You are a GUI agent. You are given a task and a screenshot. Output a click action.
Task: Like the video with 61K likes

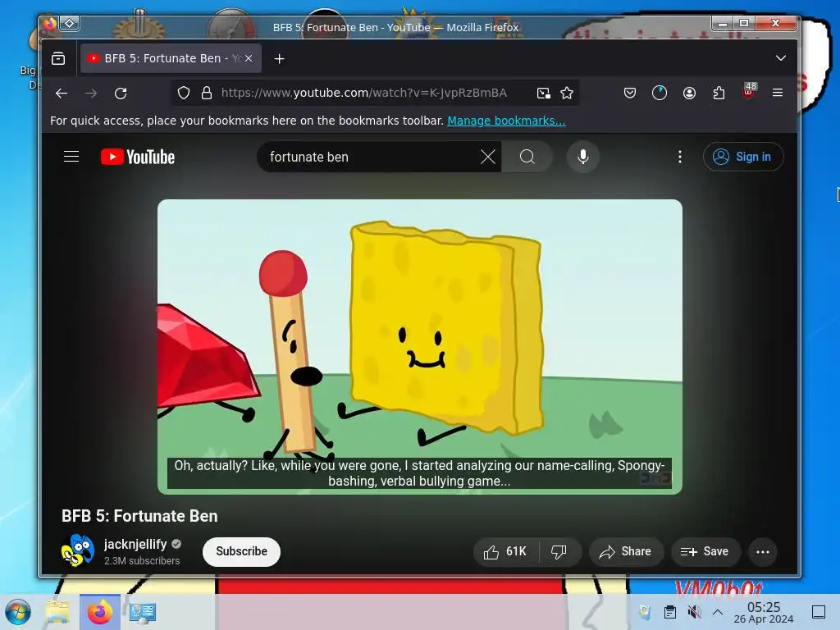click(505, 552)
